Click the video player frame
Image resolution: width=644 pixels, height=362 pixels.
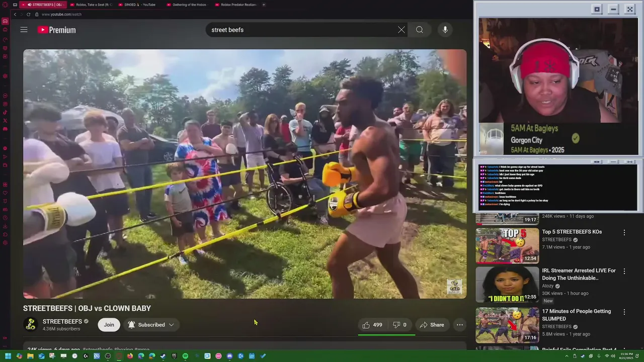click(x=245, y=173)
